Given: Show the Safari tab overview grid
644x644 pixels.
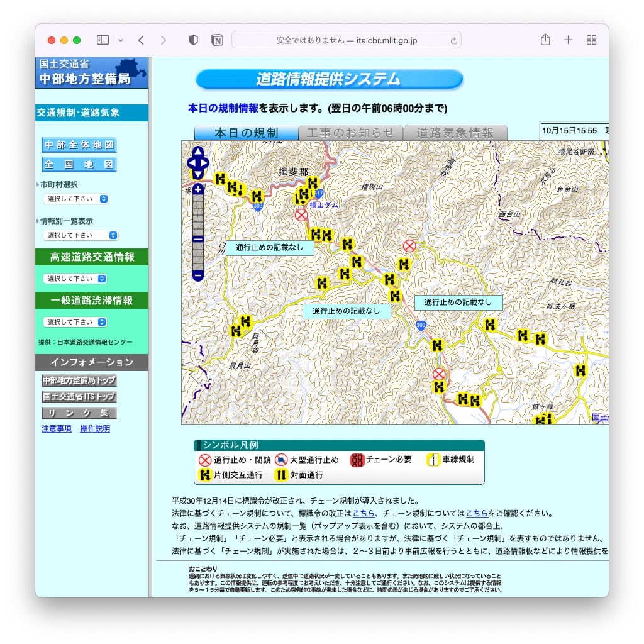Looking at the screenshot, I should 591,40.
